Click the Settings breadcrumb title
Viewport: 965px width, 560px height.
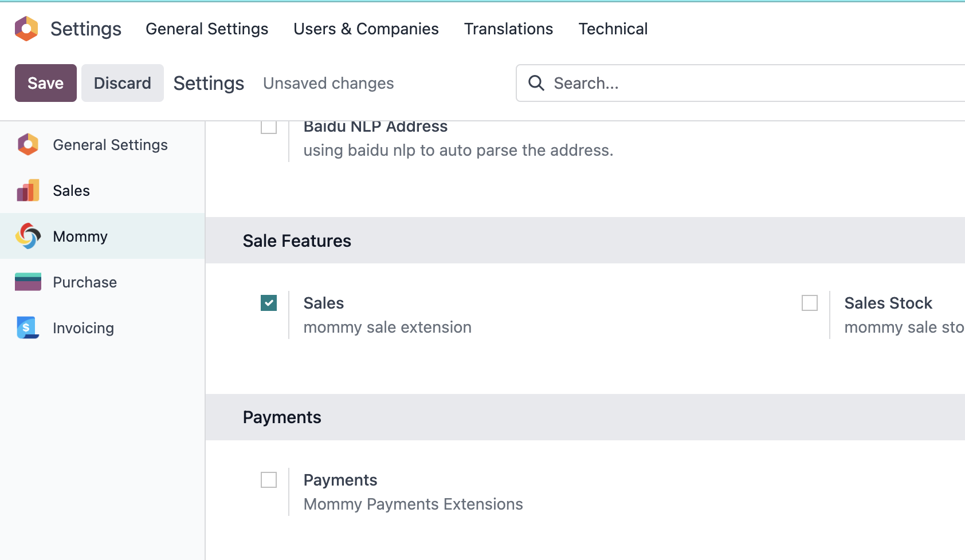(209, 83)
